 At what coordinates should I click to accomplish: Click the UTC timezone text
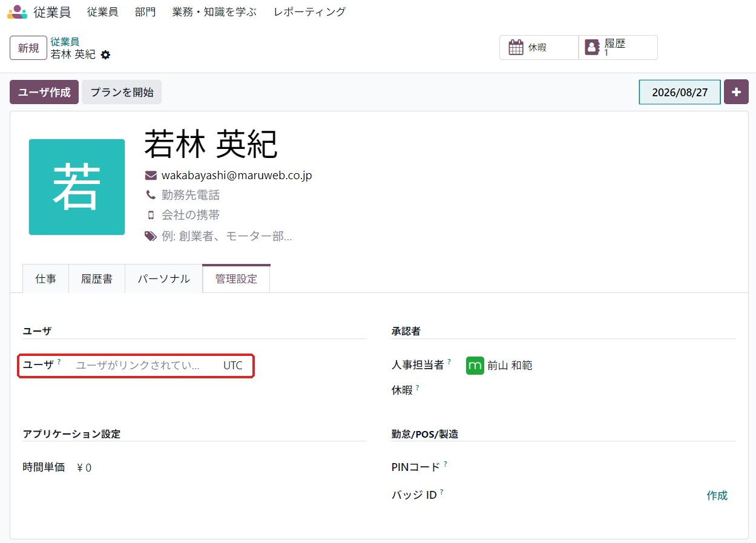pos(233,366)
